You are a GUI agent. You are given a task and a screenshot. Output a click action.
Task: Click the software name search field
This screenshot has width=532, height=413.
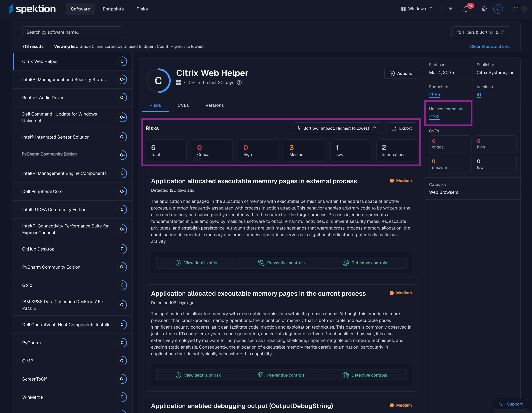click(x=72, y=32)
